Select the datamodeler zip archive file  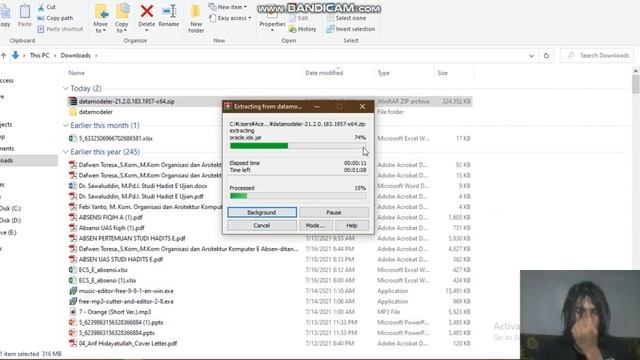click(127, 101)
